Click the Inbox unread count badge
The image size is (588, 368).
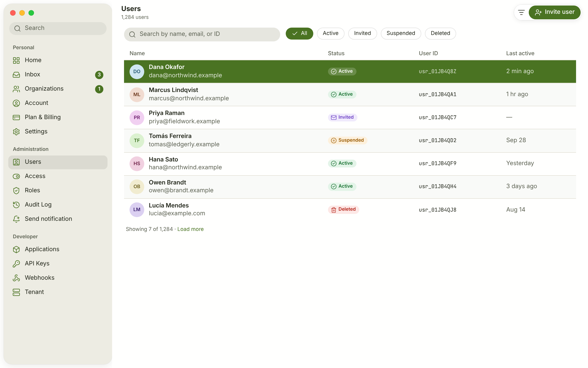tap(99, 75)
